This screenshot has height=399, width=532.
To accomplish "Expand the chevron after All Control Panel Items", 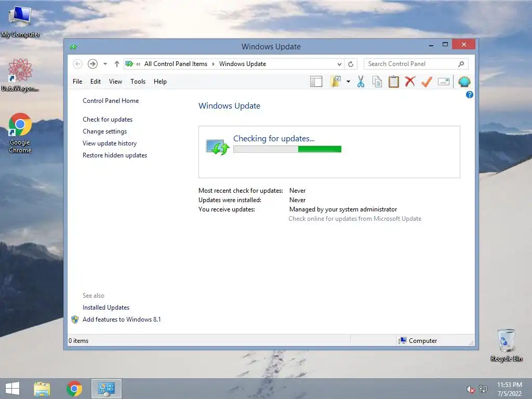I will 214,64.
